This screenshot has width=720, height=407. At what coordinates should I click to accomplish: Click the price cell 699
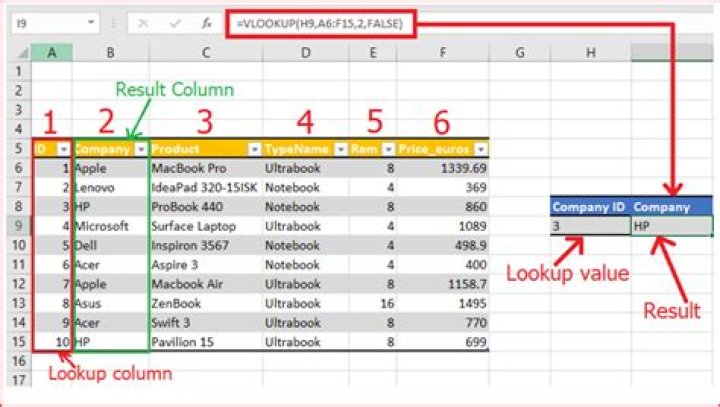point(443,342)
